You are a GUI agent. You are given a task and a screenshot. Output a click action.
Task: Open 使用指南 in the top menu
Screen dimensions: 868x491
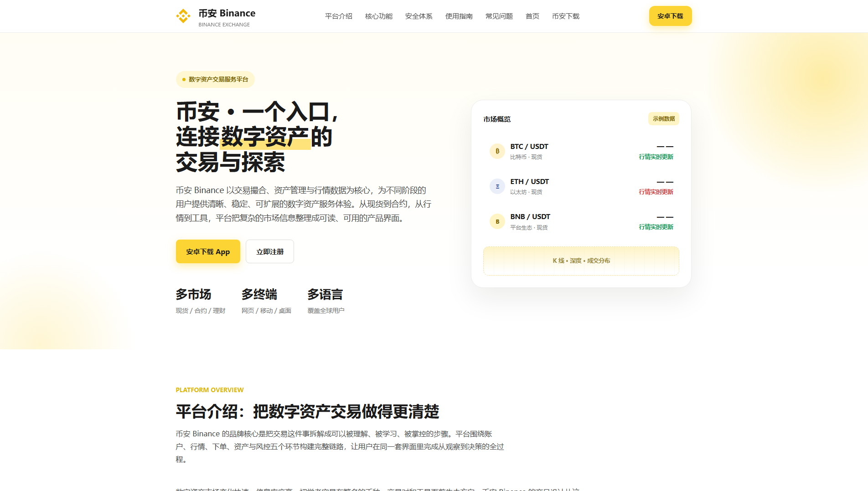459,16
